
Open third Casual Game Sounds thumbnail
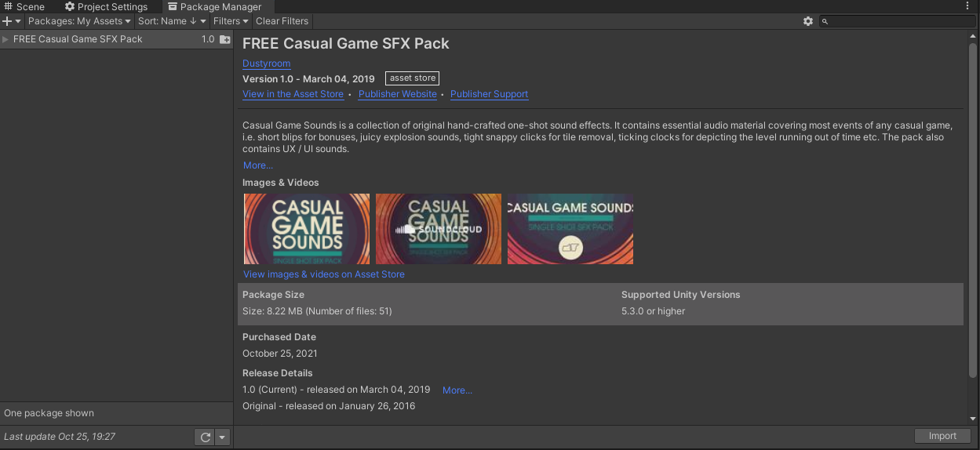pyautogui.click(x=570, y=229)
